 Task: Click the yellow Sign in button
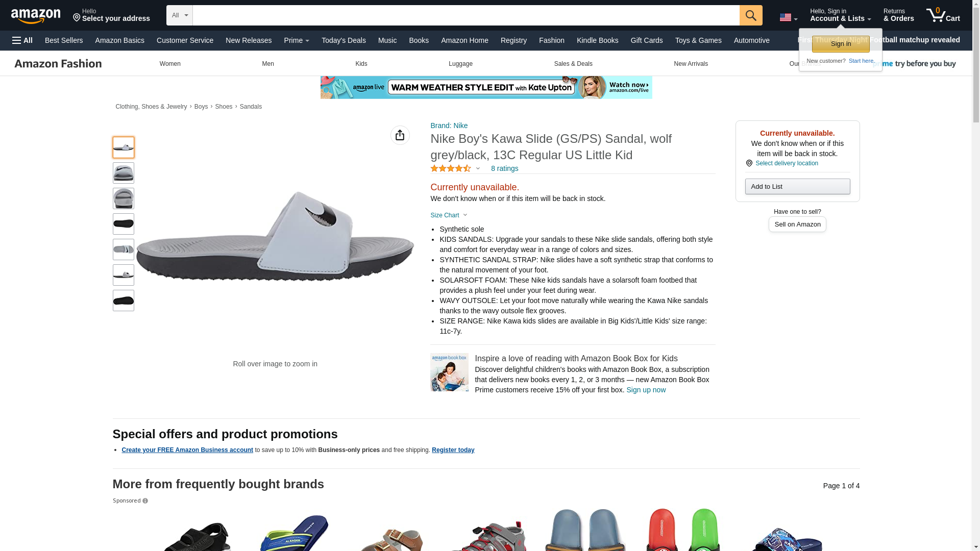(840, 44)
